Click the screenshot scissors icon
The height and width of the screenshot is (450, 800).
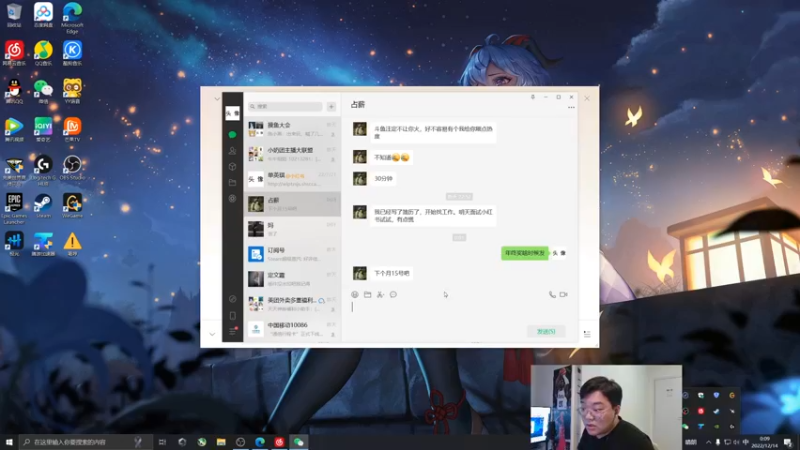(380, 294)
